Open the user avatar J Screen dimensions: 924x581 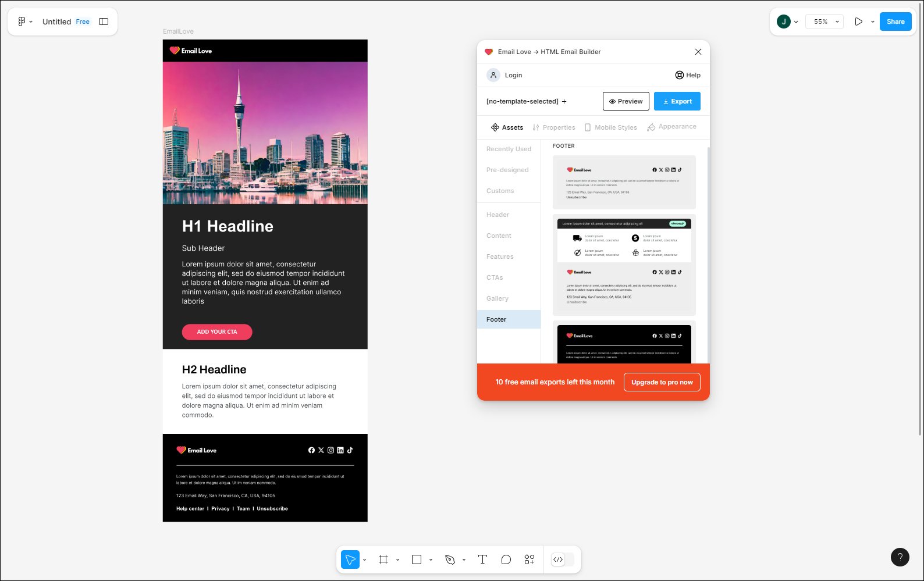(783, 22)
